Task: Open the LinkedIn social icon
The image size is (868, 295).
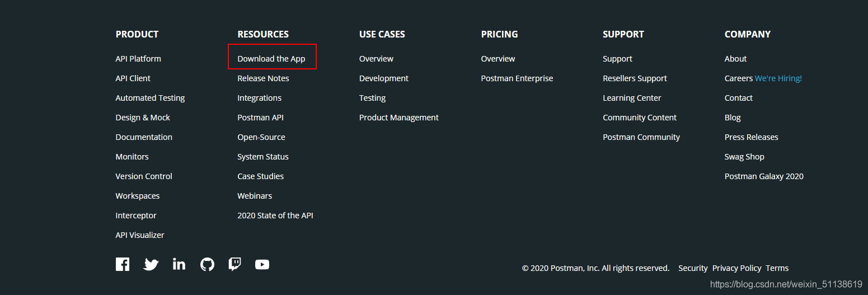Action: click(x=179, y=264)
